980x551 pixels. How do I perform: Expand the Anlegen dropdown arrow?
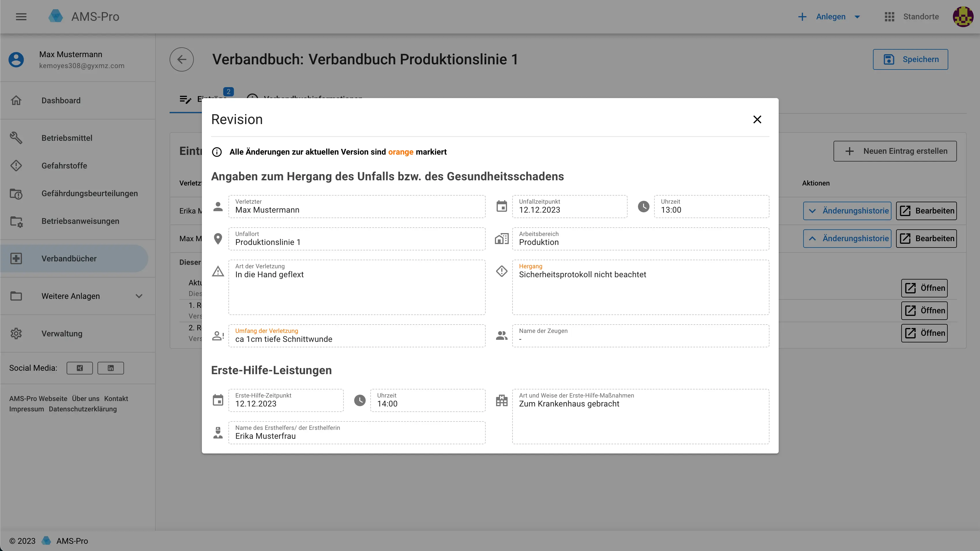tap(857, 17)
